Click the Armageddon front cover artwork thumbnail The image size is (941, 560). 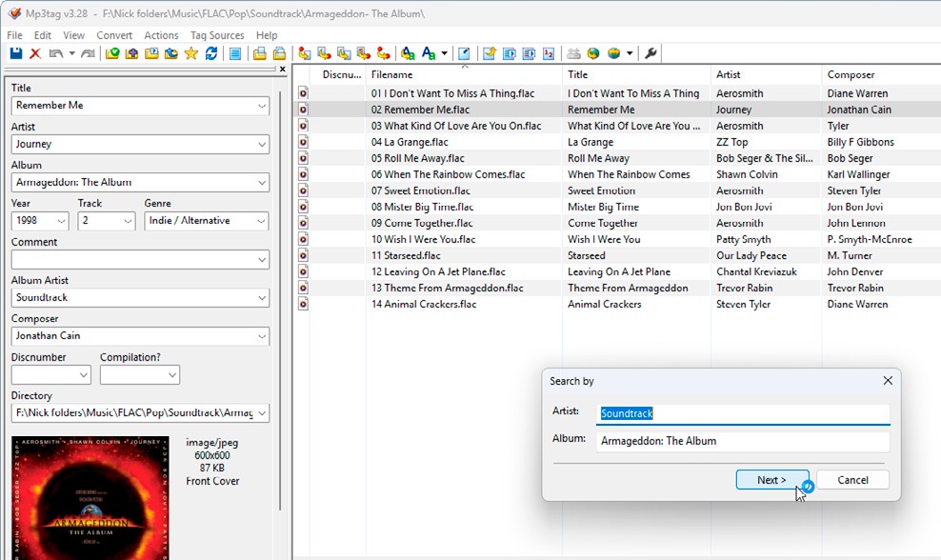click(90, 498)
